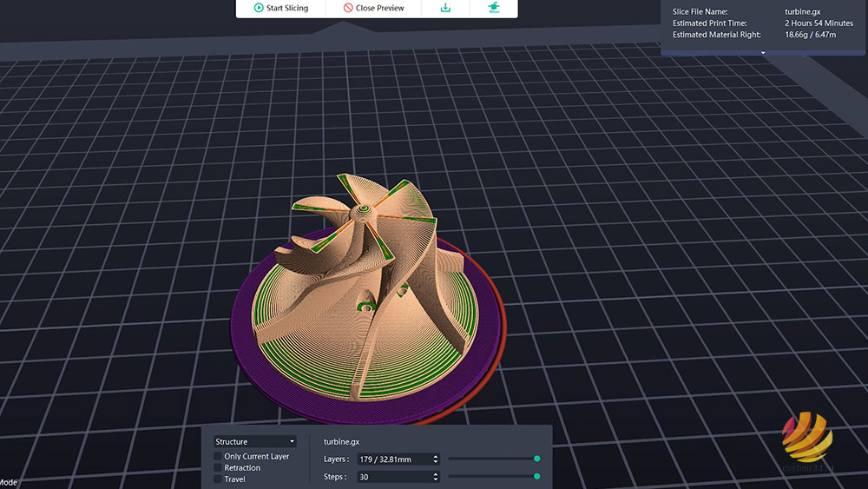The height and width of the screenshot is (489, 868).
Task: Click the save-to-disk download icon
Action: click(x=445, y=7)
